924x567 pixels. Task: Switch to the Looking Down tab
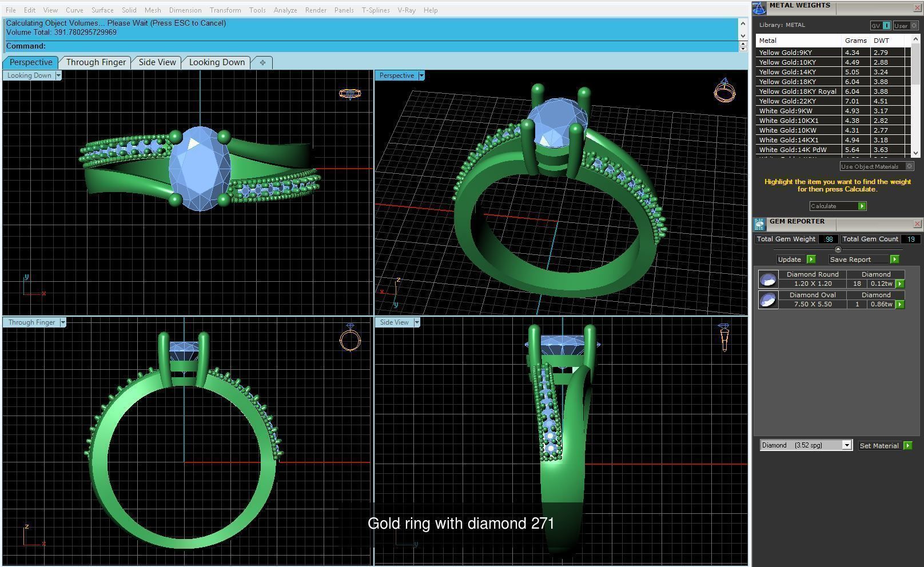click(217, 62)
